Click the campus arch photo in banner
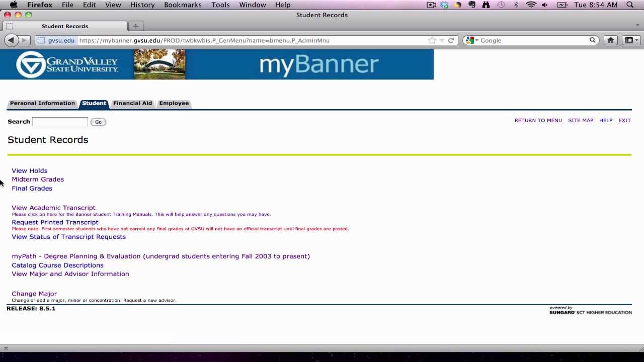 (159, 64)
